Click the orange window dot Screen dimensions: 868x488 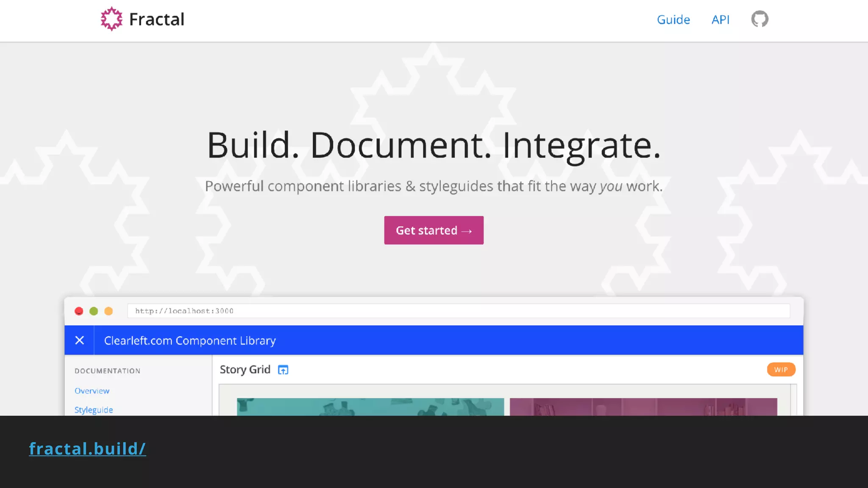pyautogui.click(x=108, y=311)
